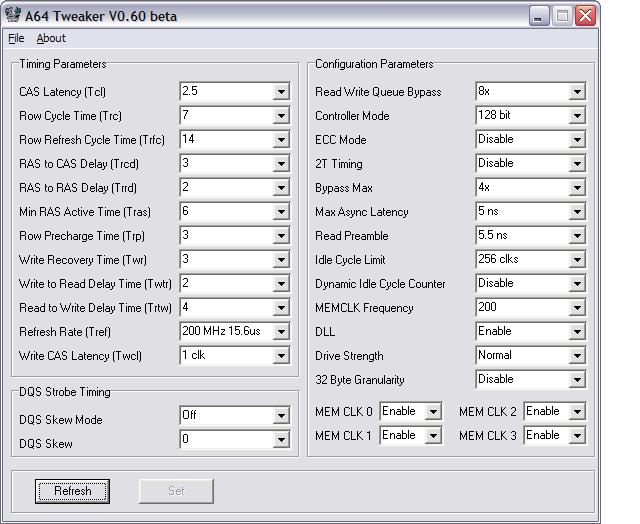
Task: Expand the DQS Skew Mode dropdown
Action: tap(281, 415)
